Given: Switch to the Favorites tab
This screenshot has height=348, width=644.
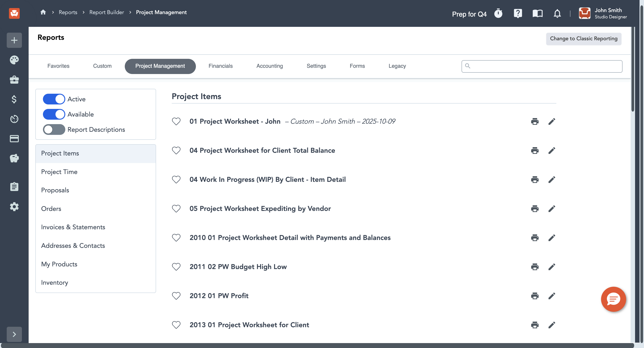Looking at the screenshot, I should tap(58, 66).
